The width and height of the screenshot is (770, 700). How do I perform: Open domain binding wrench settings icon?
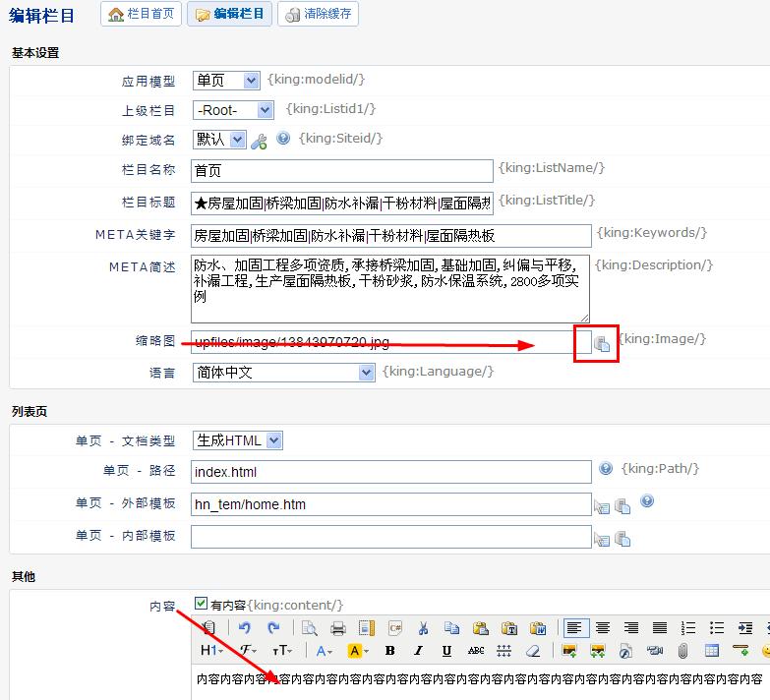click(259, 142)
